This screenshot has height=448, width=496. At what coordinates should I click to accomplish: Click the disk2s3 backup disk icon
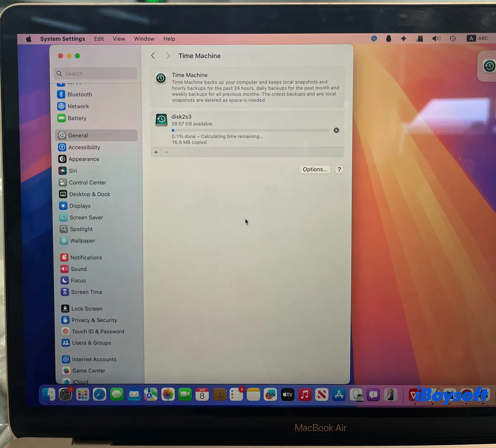pos(161,119)
